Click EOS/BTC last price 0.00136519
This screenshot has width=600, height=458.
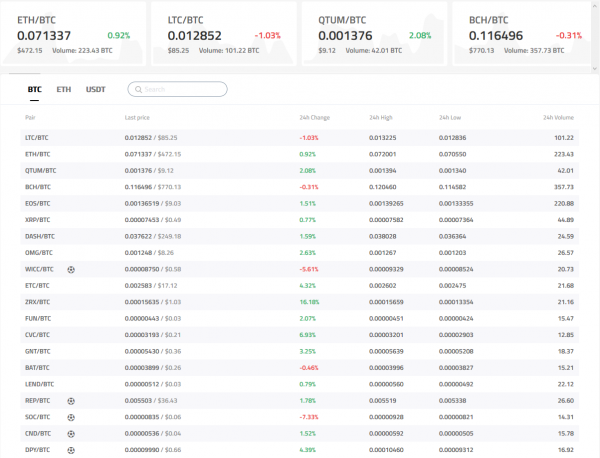tap(142, 204)
